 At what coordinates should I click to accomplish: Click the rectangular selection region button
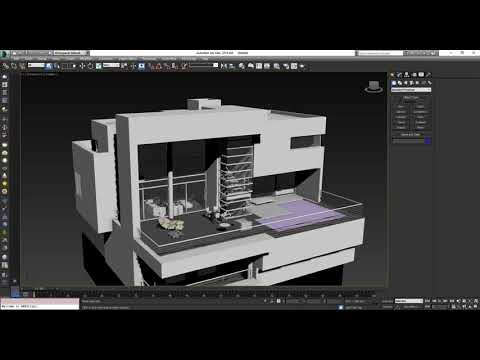(x=65, y=66)
